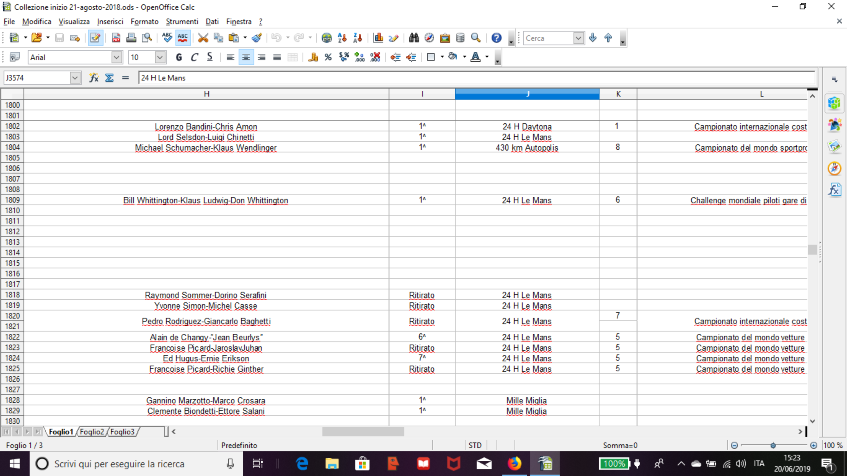The image size is (847, 476).
Task: Open the Arial font name dropdown
Action: pyautogui.click(x=116, y=57)
